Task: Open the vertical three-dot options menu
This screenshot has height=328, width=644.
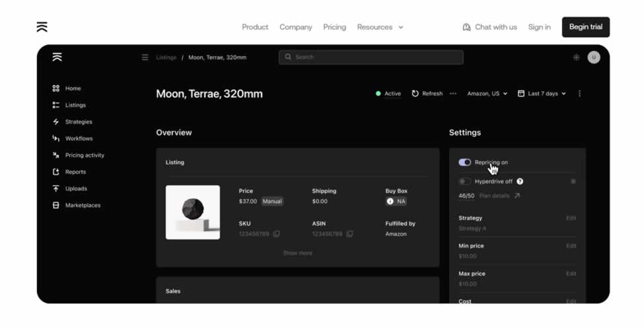Action: click(x=579, y=94)
